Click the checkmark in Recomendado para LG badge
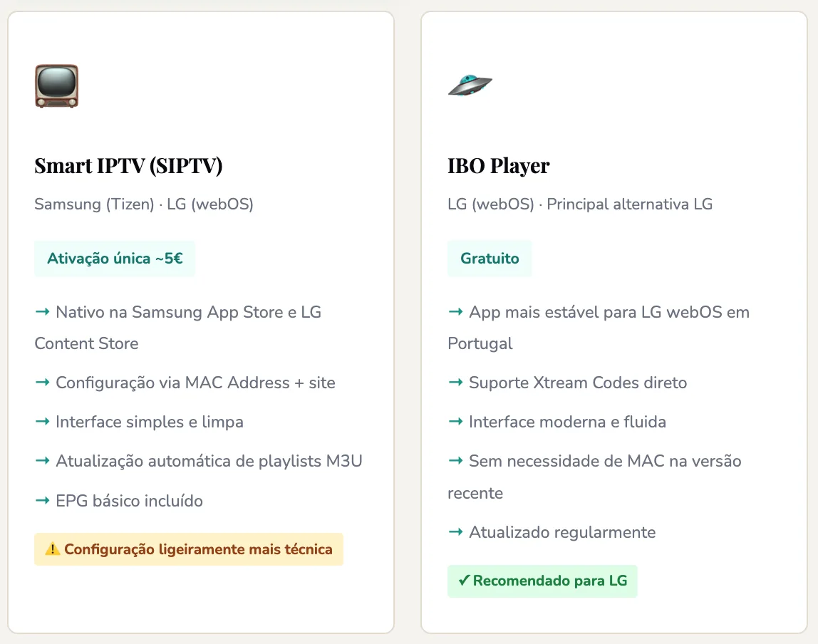Image resolution: width=818 pixels, height=644 pixels. point(464,581)
